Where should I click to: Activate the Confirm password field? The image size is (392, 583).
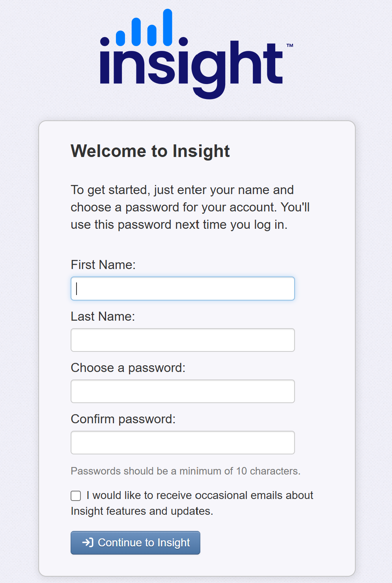point(183,443)
